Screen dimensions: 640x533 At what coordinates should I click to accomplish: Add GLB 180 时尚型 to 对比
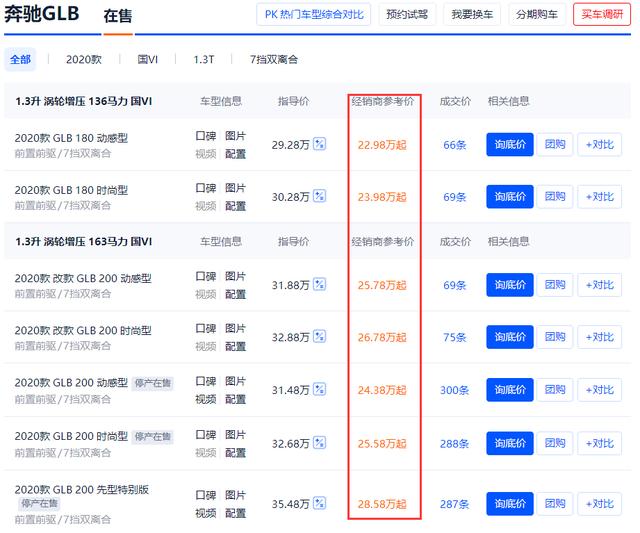pyautogui.click(x=600, y=197)
